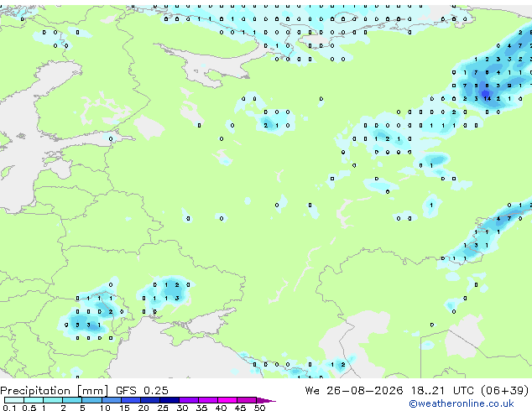This screenshot has height=411, width=532.
Task: Select the 35–40 mm legend color swatch
Action: click(207, 400)
